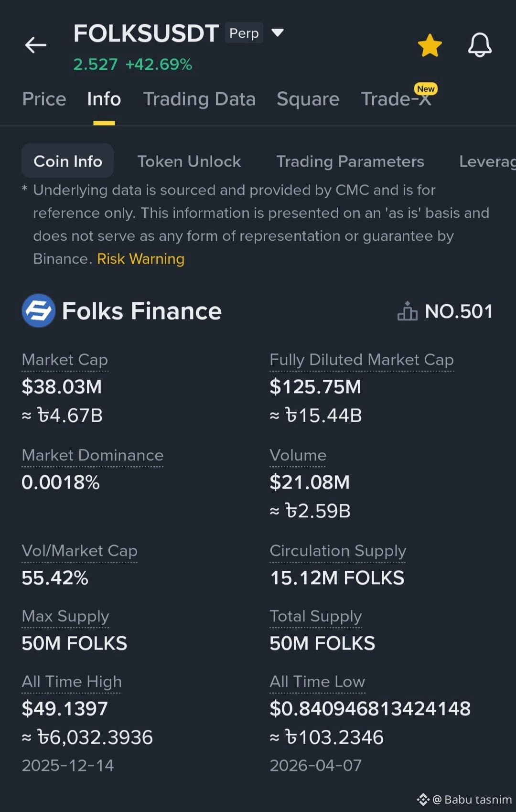Go to the Square tab
The width and height of the screenshot is (516, 812).
(308, 99)
